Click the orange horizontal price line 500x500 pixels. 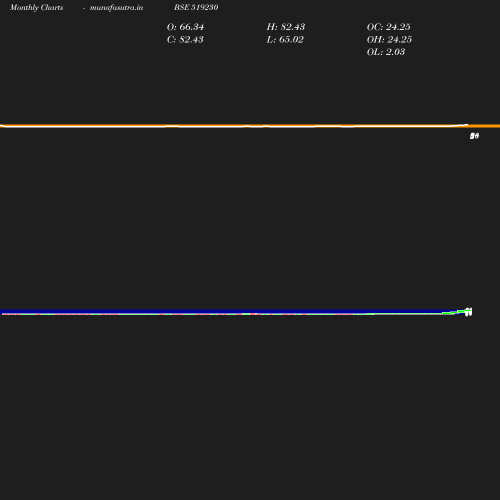[250, 125]
